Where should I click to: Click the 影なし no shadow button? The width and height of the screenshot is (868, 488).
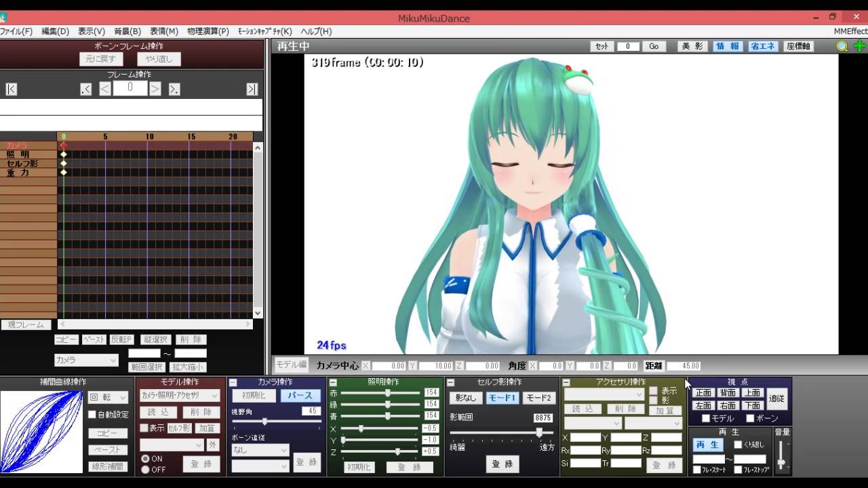tap(465, 398)
